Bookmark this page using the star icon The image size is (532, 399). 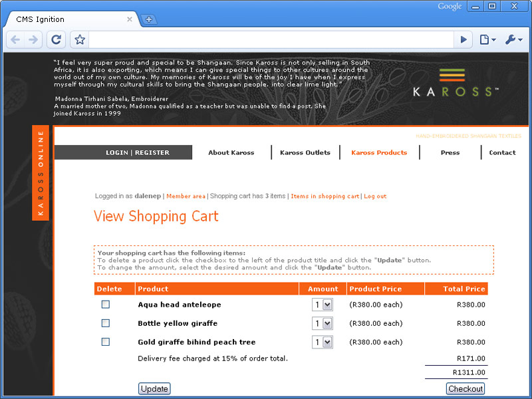[80, 40]
